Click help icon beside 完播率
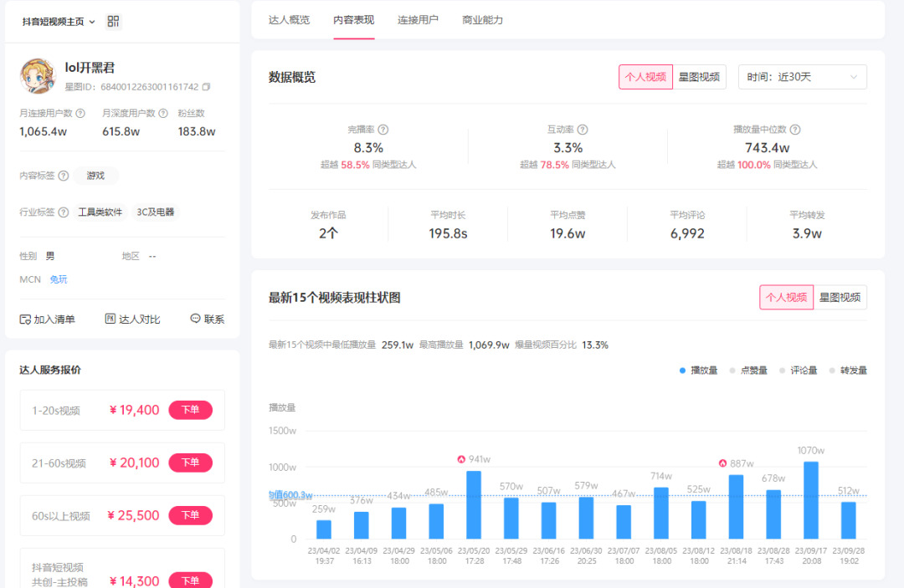Viewport: 904px width, 588px height. pos(383,130)
